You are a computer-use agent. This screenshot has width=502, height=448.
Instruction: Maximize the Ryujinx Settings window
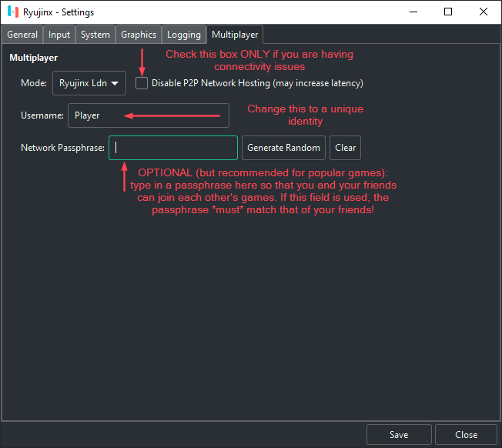(448, 12)
